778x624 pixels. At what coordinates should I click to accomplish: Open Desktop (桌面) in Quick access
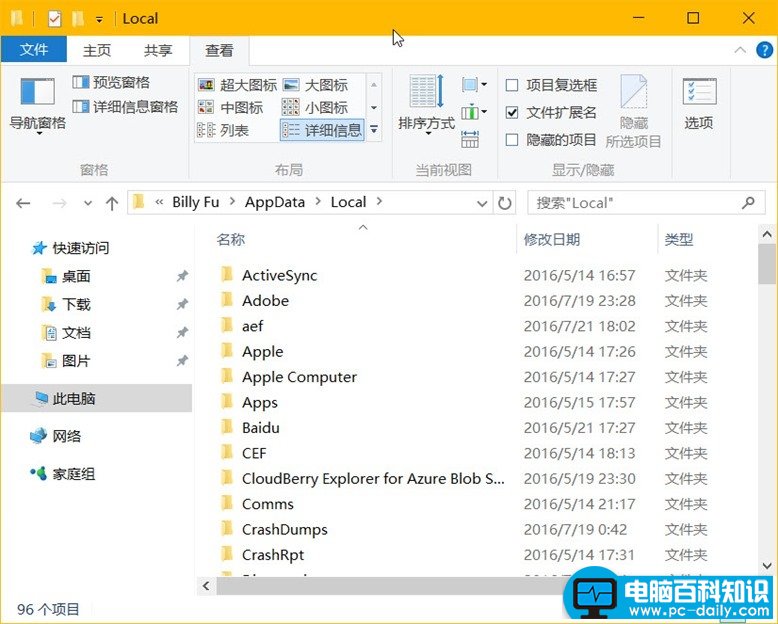66,276
